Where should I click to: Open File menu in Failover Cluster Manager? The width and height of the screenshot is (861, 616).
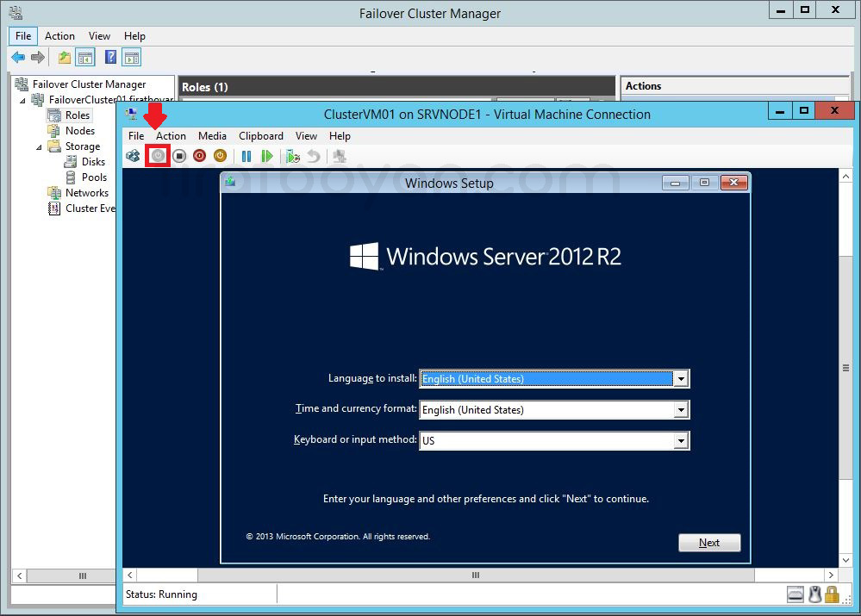(x=23, y=35)
